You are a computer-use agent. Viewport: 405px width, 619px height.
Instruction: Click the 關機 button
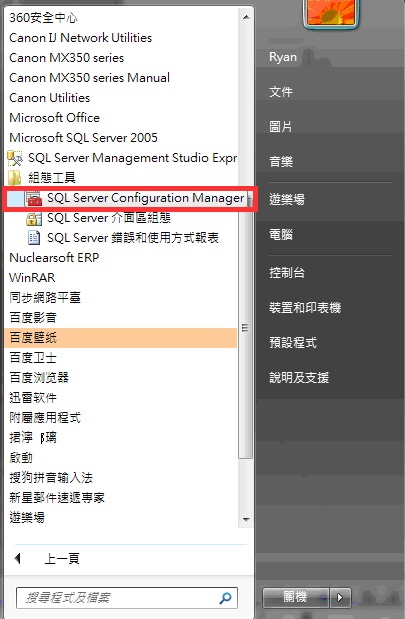click(295, 598)
